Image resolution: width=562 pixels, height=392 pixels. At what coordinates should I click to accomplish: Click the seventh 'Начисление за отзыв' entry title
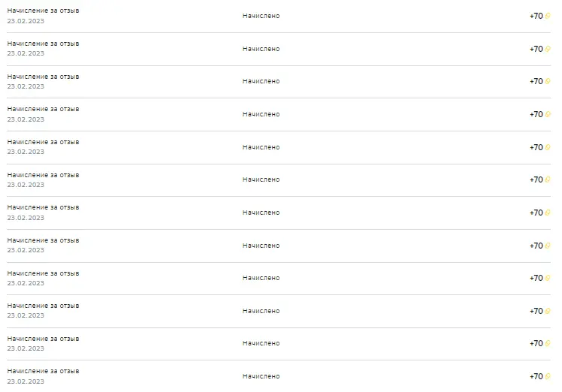[x=43, y=207]
